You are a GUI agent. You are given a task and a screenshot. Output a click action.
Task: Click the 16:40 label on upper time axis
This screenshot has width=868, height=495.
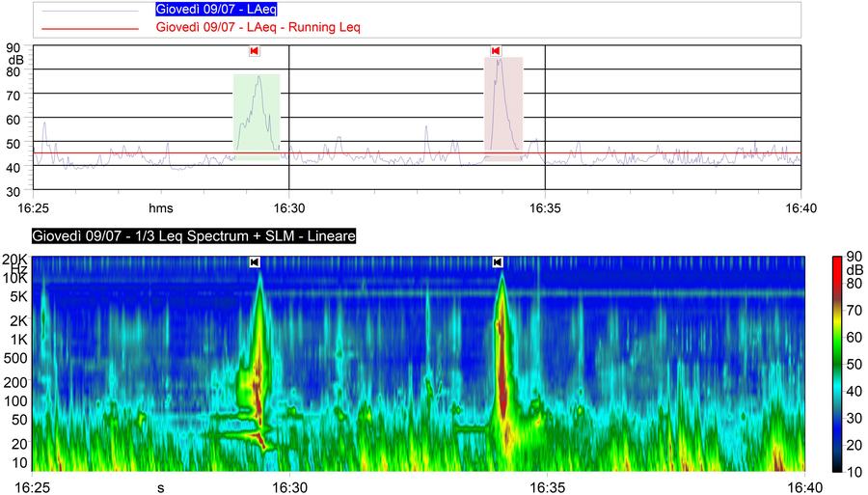tap(801, 208)
